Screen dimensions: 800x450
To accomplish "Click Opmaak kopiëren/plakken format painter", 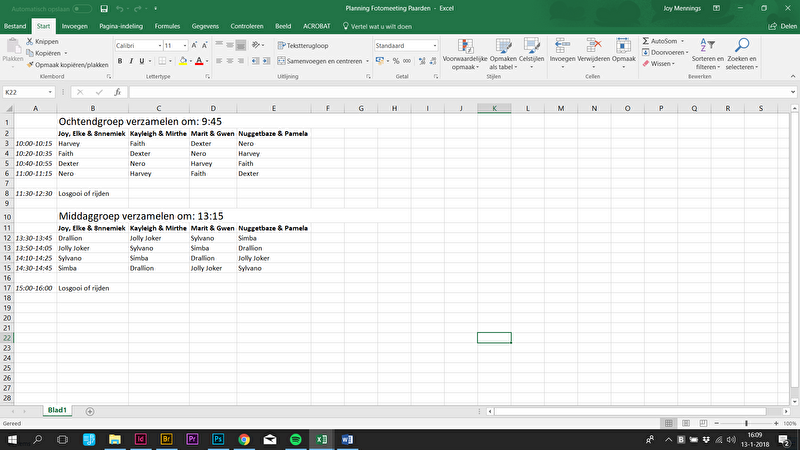I will click(67, 65).
